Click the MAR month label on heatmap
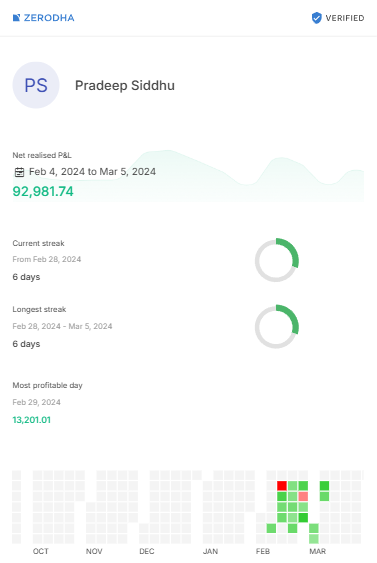 317,551
